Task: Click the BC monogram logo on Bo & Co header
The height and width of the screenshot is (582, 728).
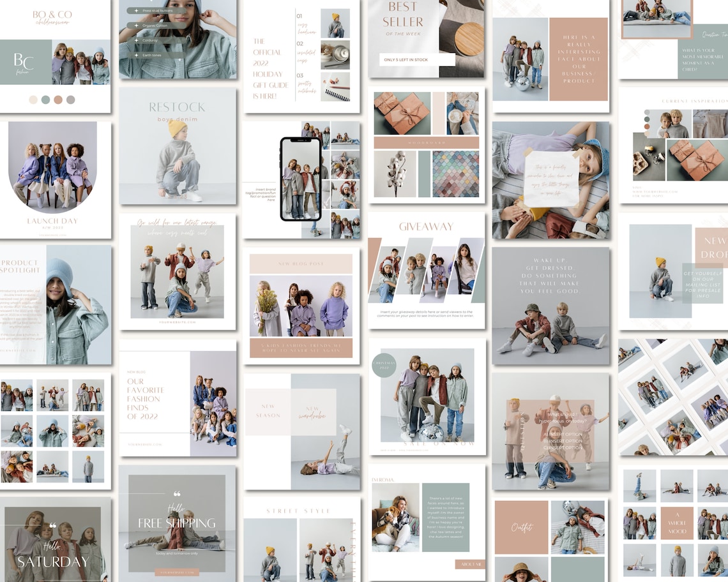Action: tap(23, 63)
